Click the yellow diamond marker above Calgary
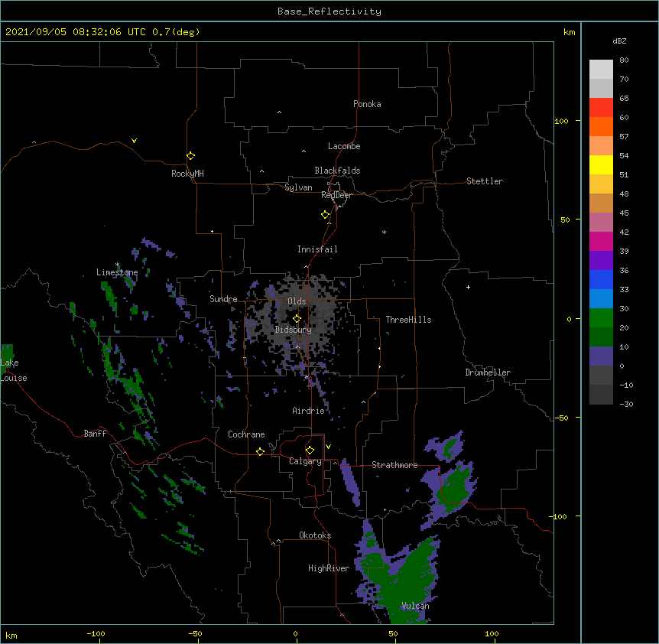Image resolution: width=659 pixels, height=644 pixels. [x=310, y=450]
